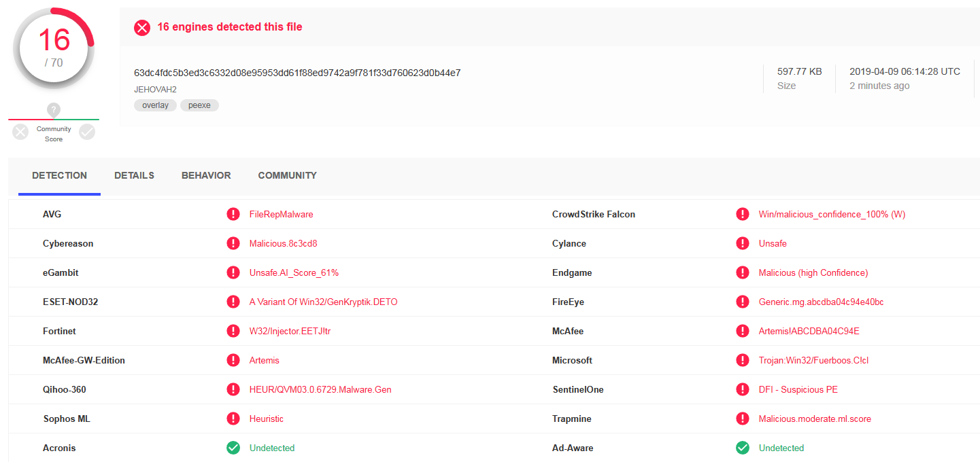Open the Details tab
The height and width of the screenshot is (462, 980).
[x=134, y=175]
